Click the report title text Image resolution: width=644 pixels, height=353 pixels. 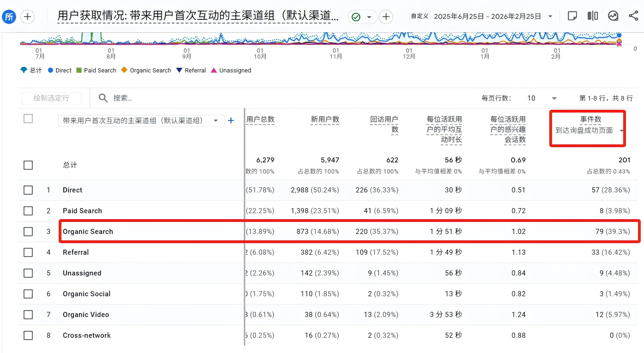coord(198,17)
